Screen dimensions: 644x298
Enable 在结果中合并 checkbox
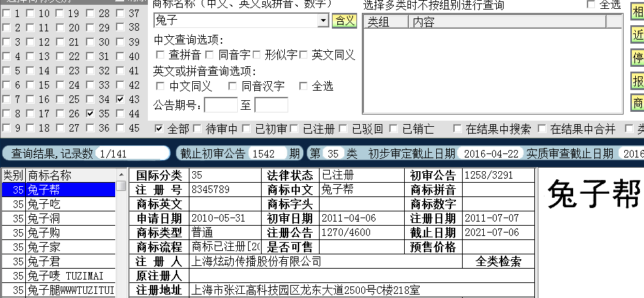pos(542,129)
